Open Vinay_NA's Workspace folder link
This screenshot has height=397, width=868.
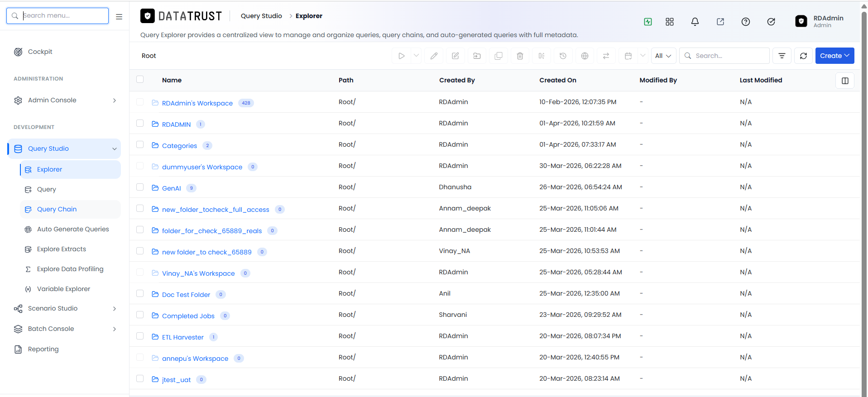tap(198, 273)
